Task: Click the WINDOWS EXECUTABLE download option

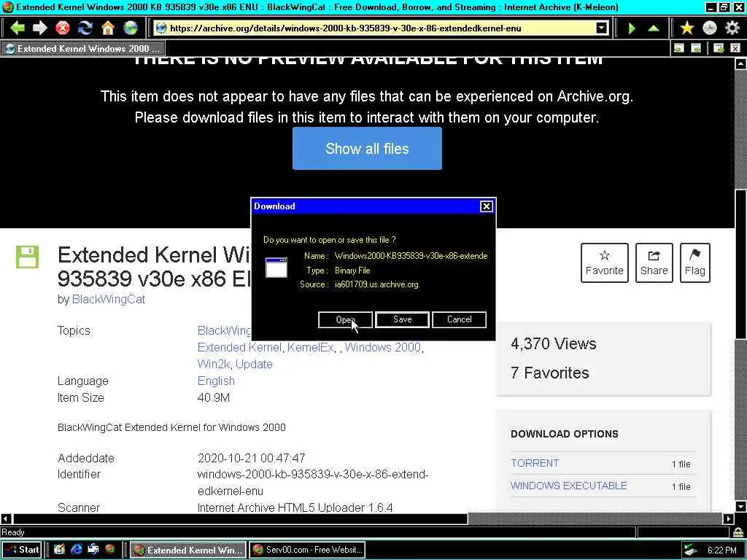Action: click(x=568, y=486)
